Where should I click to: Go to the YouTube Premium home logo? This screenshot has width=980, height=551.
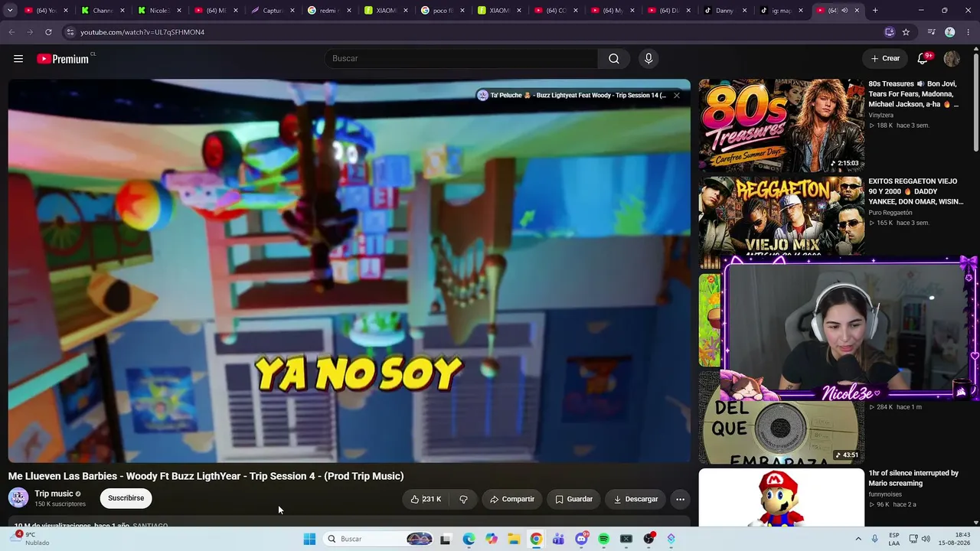coord(63,59)
